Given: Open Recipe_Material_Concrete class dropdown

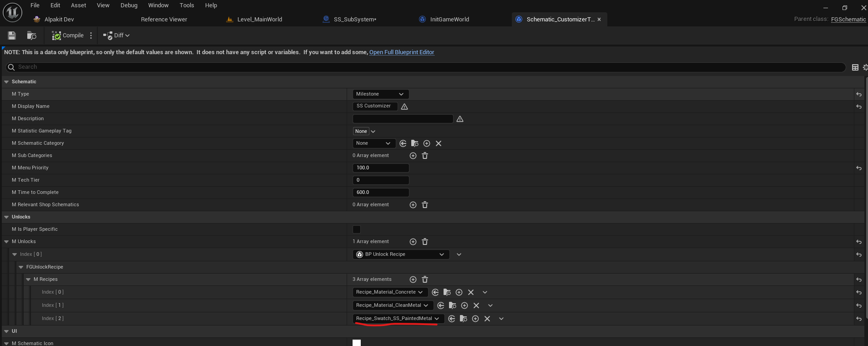Looking at the screenshot, I should [x=390, y=292].
